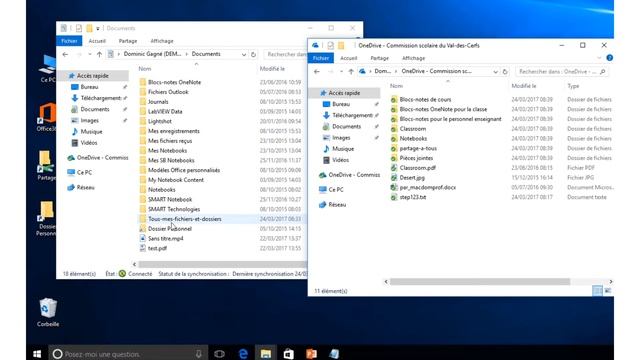
Task: Select Images in OneDrive window sidebar
Action: tap(341, 138)
